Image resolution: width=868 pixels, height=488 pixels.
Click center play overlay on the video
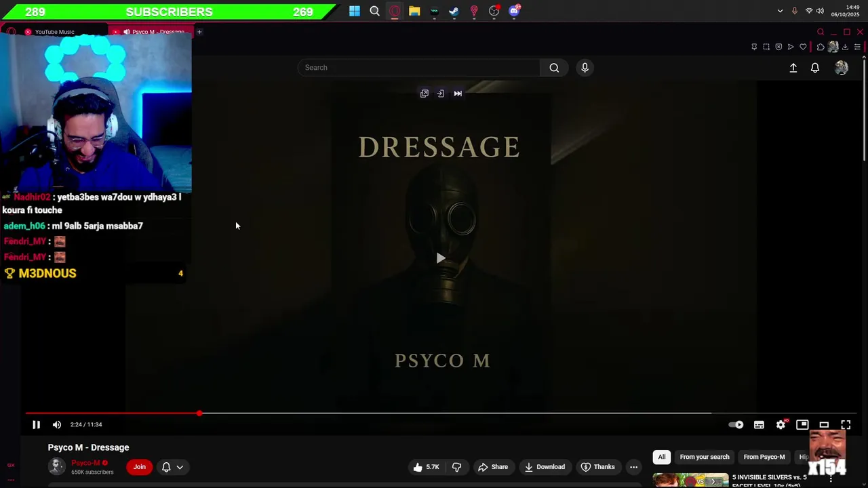(441, 258)
